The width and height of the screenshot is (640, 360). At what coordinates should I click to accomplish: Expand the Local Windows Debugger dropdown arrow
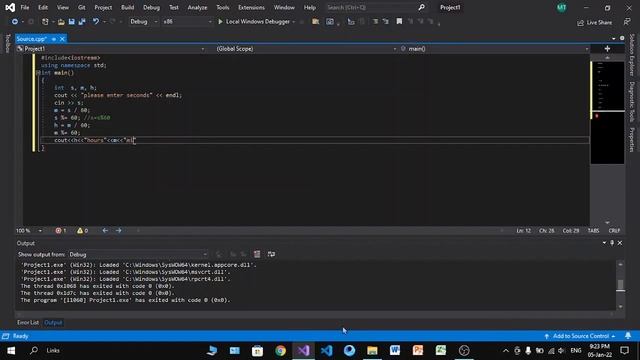(293, 22)
